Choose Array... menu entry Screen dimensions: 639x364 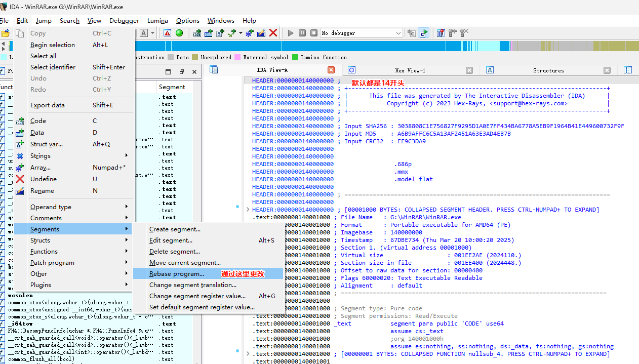click(73, 168)
